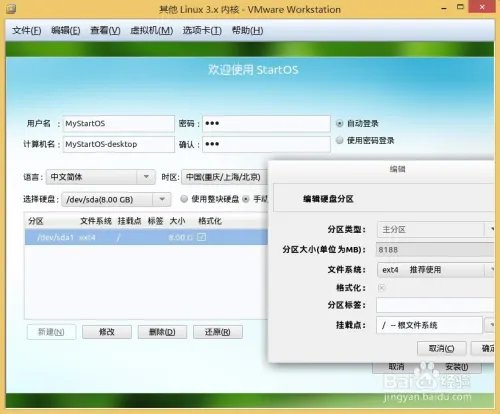Open the 分区类型 dropdown showing 主分区
Screen dimensions: 500x414
(436, 229)
